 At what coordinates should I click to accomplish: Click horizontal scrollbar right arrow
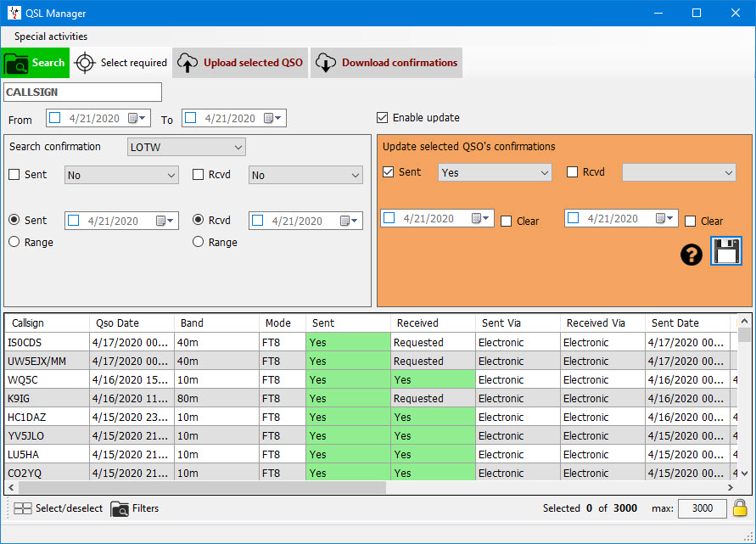click(731, 488)
